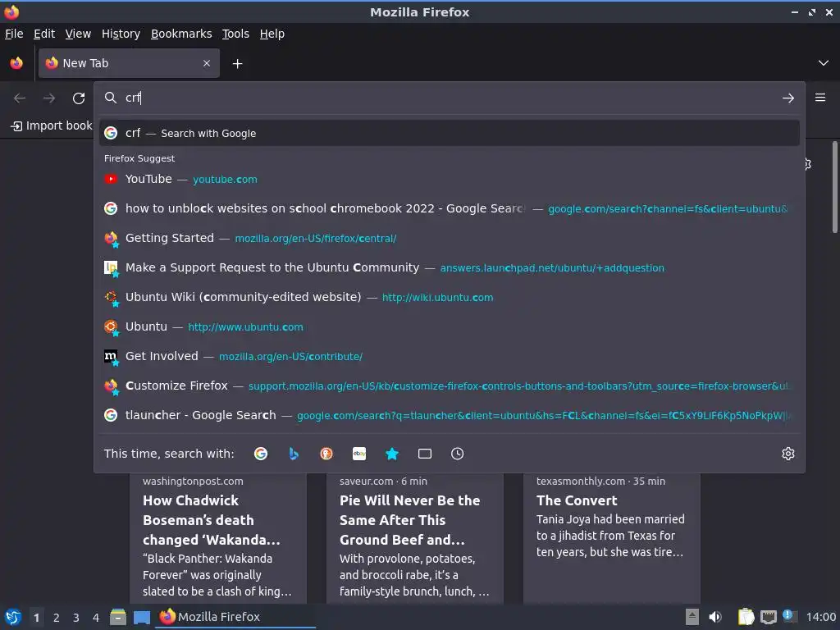Select 'tlauncher - Google Search' suggestion
This screenshot has width=840, height=630.
coord(449,414)
